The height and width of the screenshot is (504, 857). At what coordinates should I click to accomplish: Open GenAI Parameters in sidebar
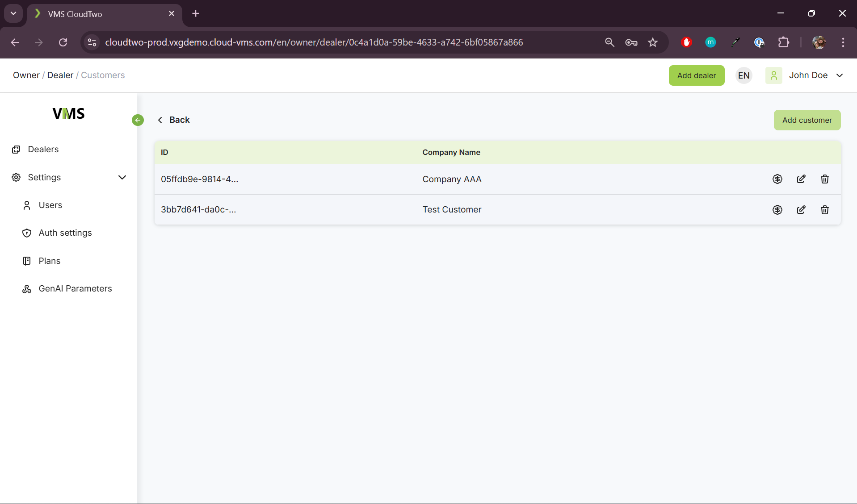click(75, 288)
